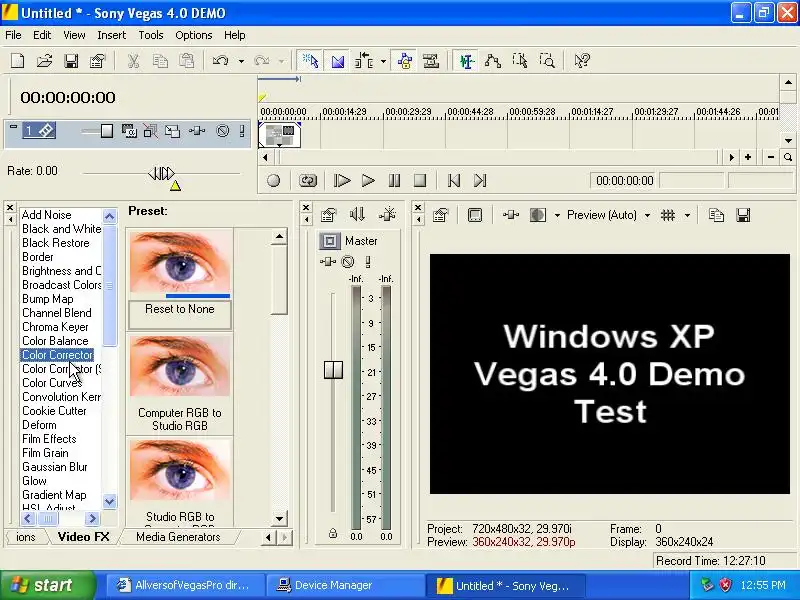
Task: Switch to Media Generators tab
Action: pyautogui.click(x=178, y=537)
